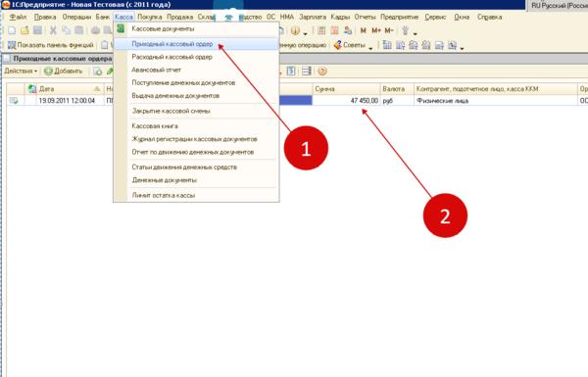Click the document row status icon
The width and height of the screenshot is (588, 377).
pyautogui.click(x=14, y=101)
